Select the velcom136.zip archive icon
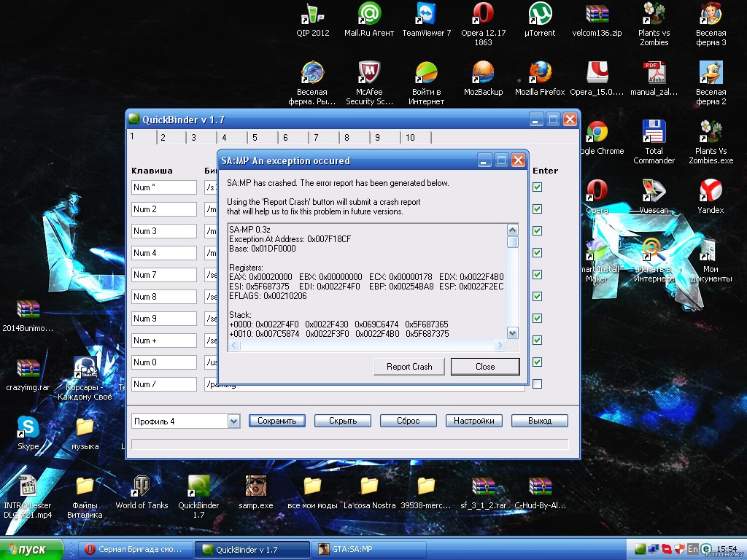The image size is (747, 560). point(597,20)
